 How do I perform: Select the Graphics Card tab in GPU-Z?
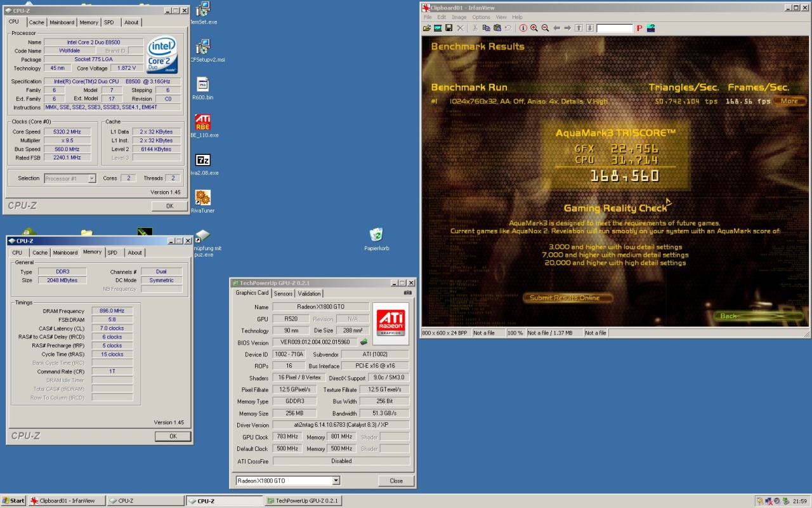[252, 293]
